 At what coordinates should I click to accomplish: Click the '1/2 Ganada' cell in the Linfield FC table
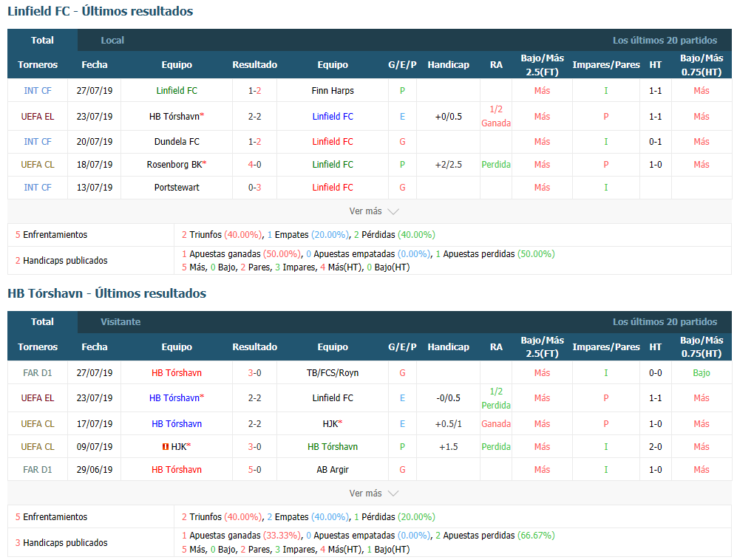(496, 117)
